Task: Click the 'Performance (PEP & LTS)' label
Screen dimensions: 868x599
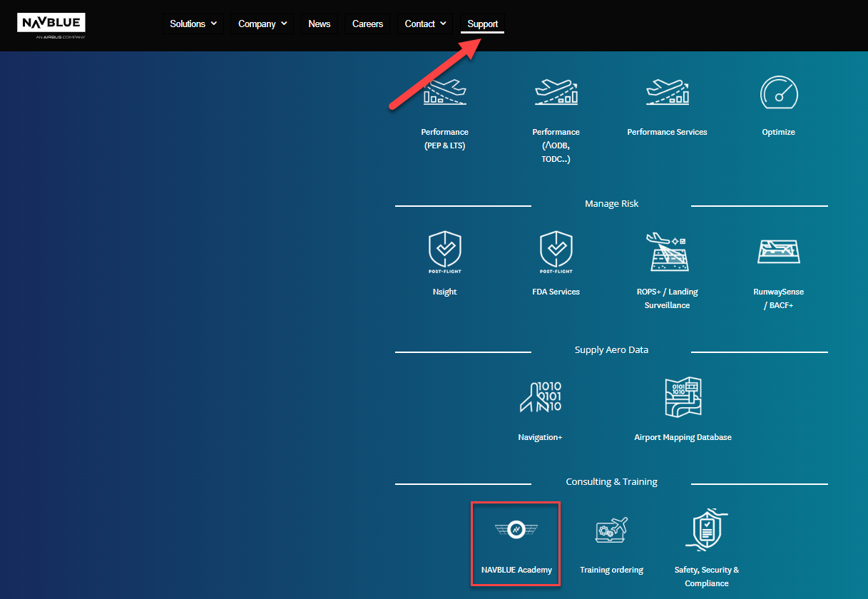Action: point(444,138)
